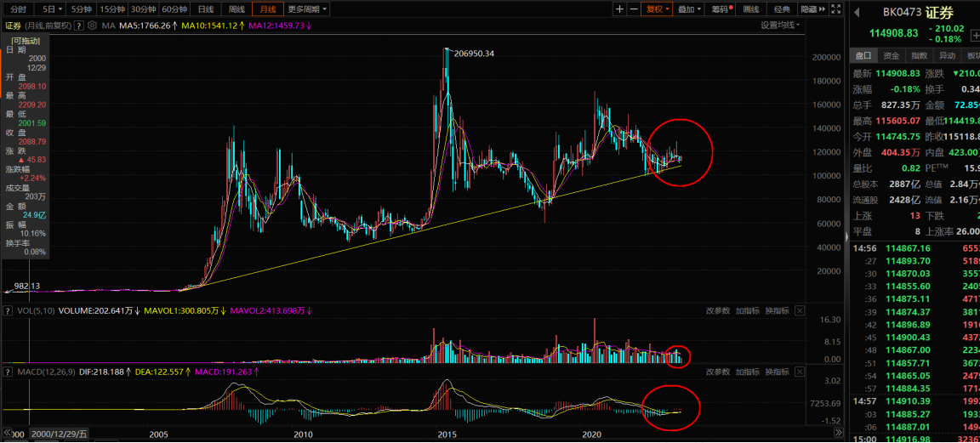Switch to 经典 classic layout

[782, 9]
